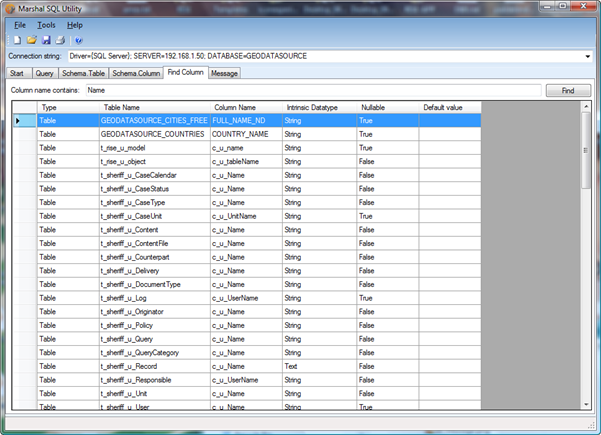
Task: Click the New file toolbar icon
Action: pos(16,40)
